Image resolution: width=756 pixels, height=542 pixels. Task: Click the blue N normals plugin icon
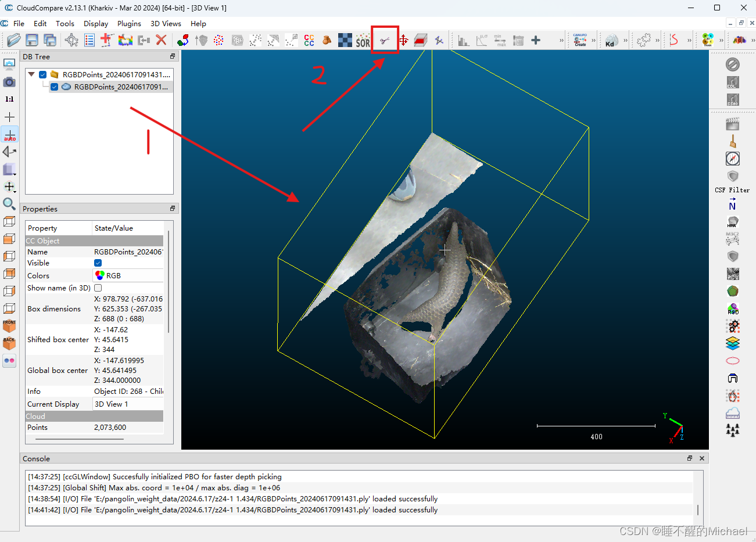pyautogui.click(x=733, y=204)
